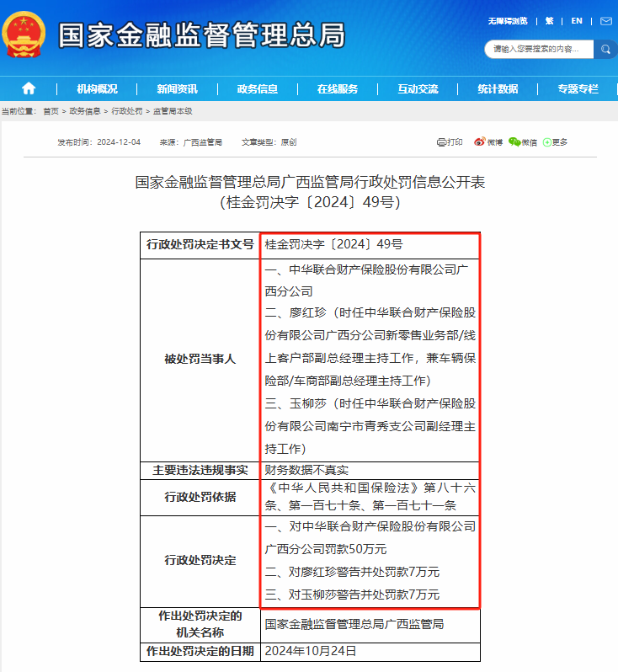Click table header 作出处罚决定的日期

(200, 652)
